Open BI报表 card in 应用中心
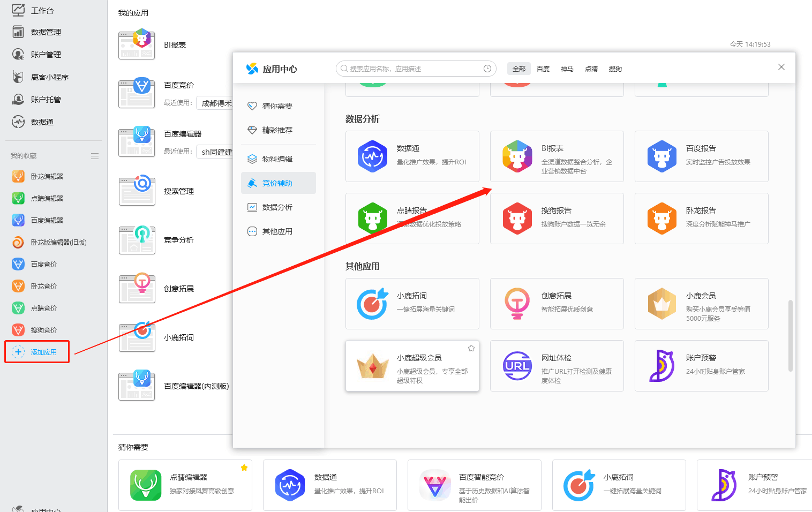The width and height of the screenshot is (812, 512). pyautogui.click(x=557, y=156)
